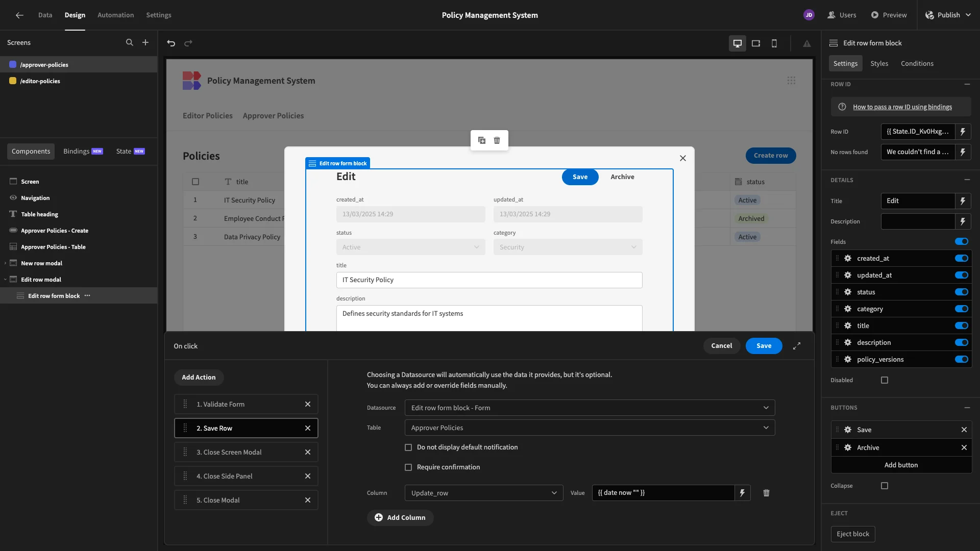
Task: Open How to pass a row ID link
Action: click(x=902, y=107)
